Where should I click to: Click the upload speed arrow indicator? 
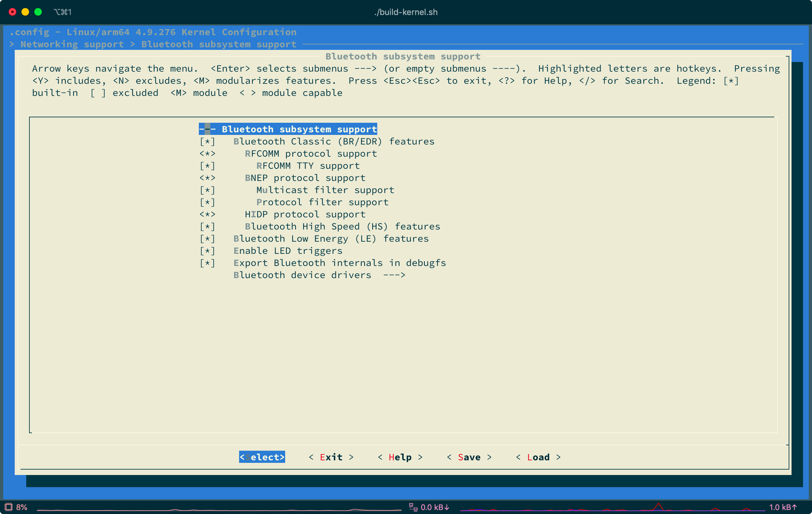pos(794,507)
